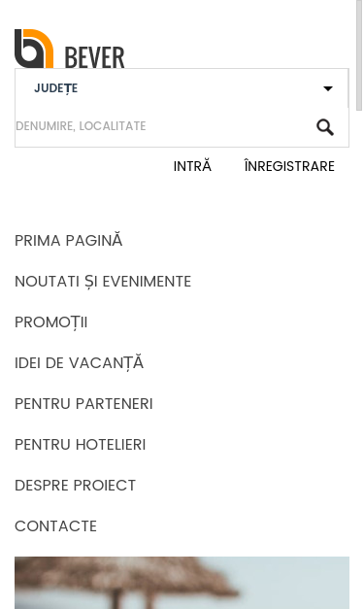364x609 pixels.
Task: Expand the Județe county selector
Action: pos(182,88)
